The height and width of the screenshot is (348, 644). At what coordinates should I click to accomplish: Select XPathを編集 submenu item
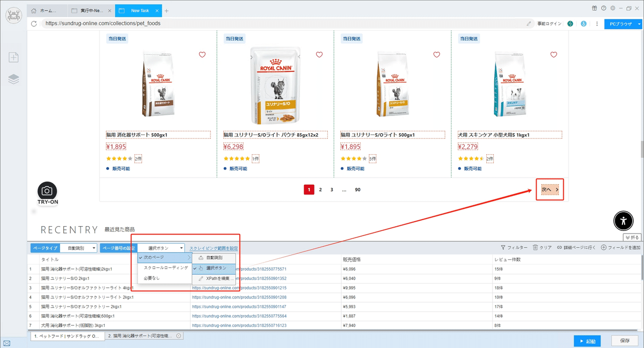(214, 279)
